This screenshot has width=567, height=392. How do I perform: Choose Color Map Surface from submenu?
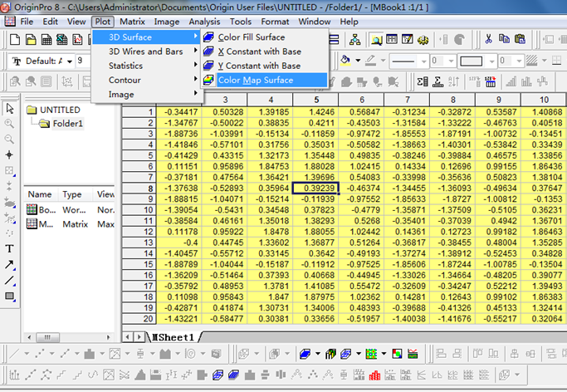[265, 80]
